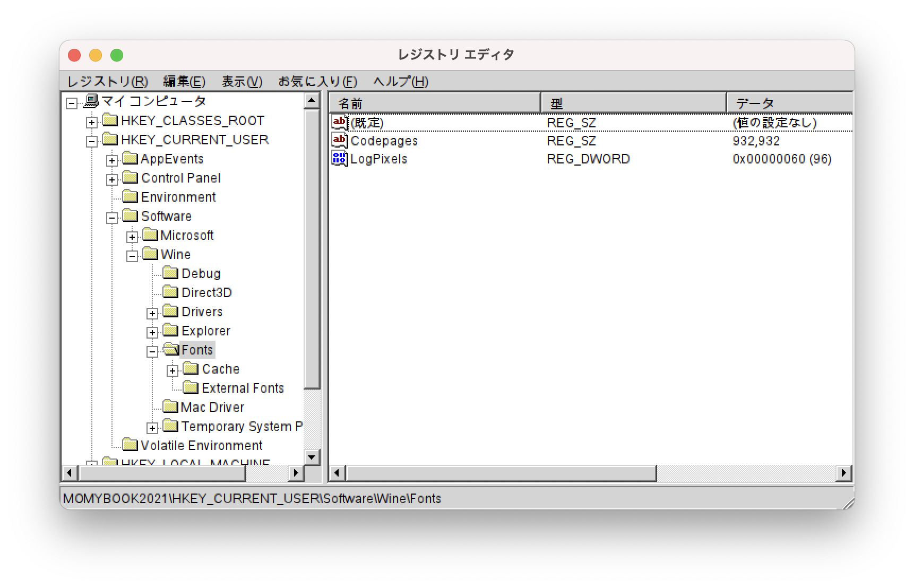The image size is (914, 588).
Task: Expand the Cache node under Fonts
Action: (x=171, y=370)
